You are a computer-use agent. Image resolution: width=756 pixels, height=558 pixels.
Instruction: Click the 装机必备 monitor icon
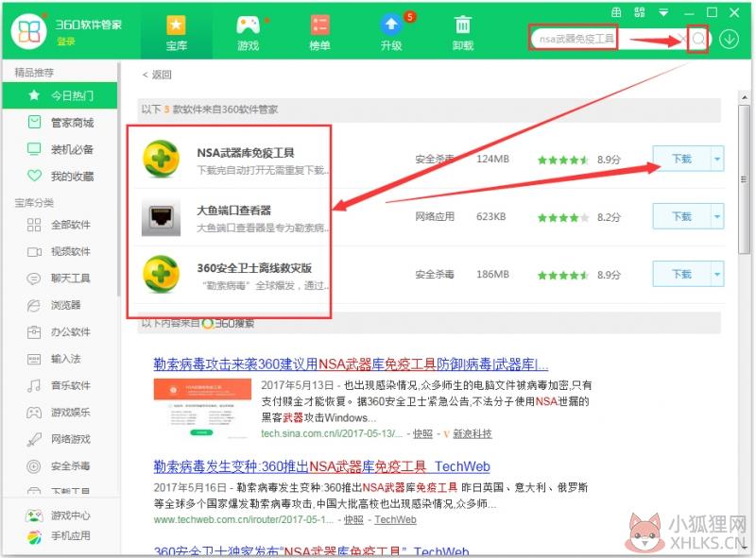click(x=34, y=149)
